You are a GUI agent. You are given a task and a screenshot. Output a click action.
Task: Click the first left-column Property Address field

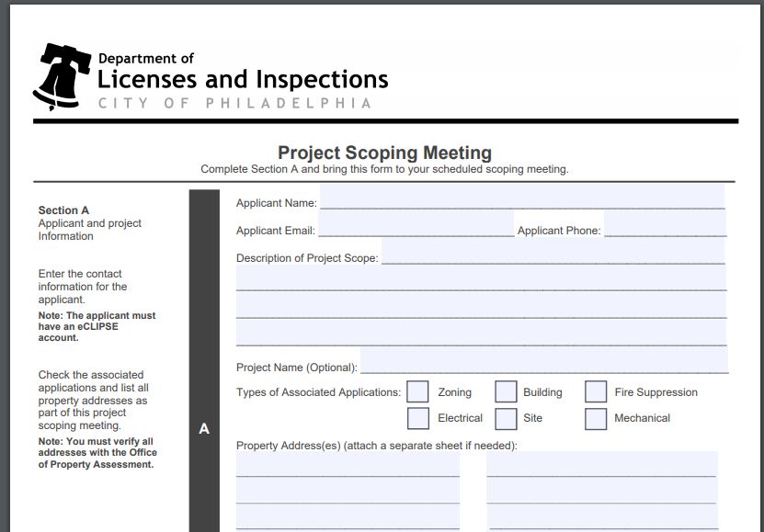348,464
